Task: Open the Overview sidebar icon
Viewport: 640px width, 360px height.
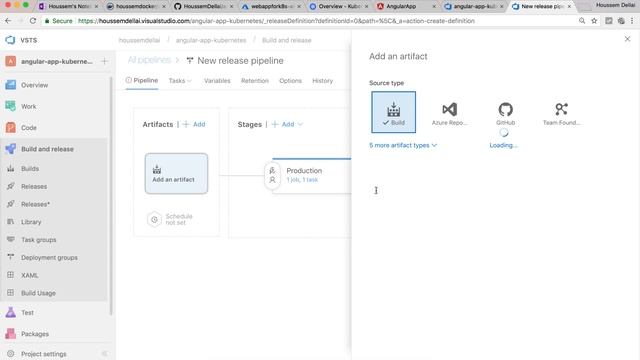Action: click(x=11, y=85)
